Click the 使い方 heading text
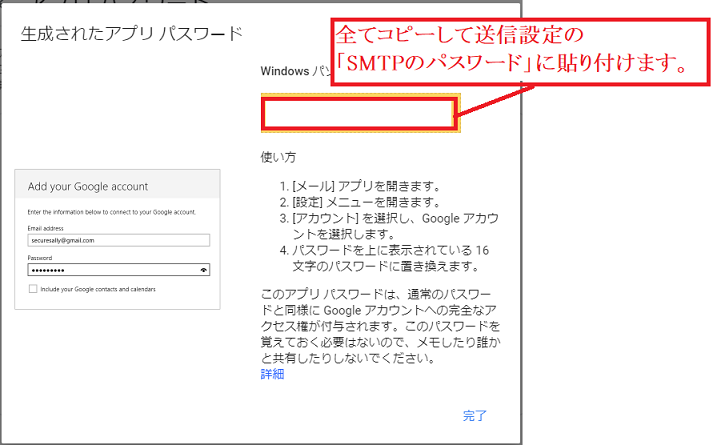Viewport: 717px width, 445px height. pyautogui.click(x=278, y=157)
